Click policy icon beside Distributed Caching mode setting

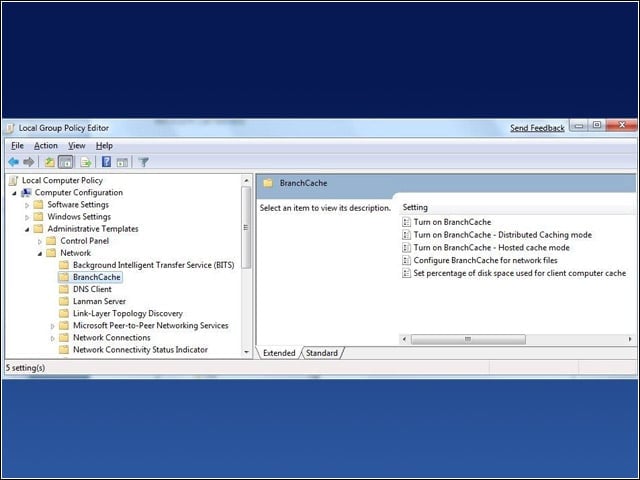click(406, 235)
